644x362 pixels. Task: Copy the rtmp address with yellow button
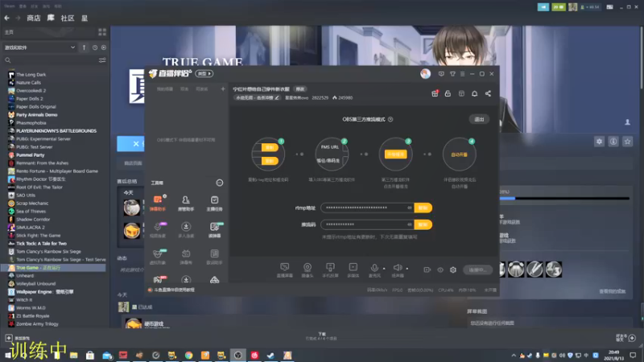[x=423, y=208]
